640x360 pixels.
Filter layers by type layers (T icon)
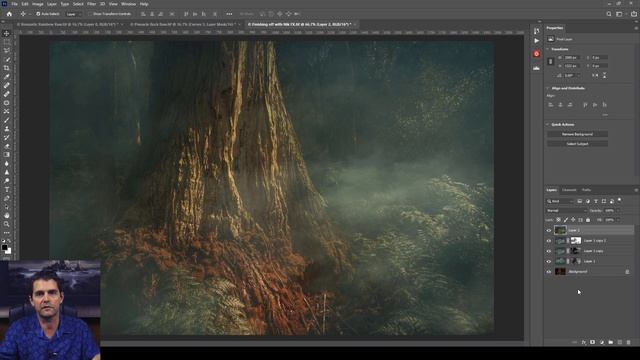[x=596, y=201]
